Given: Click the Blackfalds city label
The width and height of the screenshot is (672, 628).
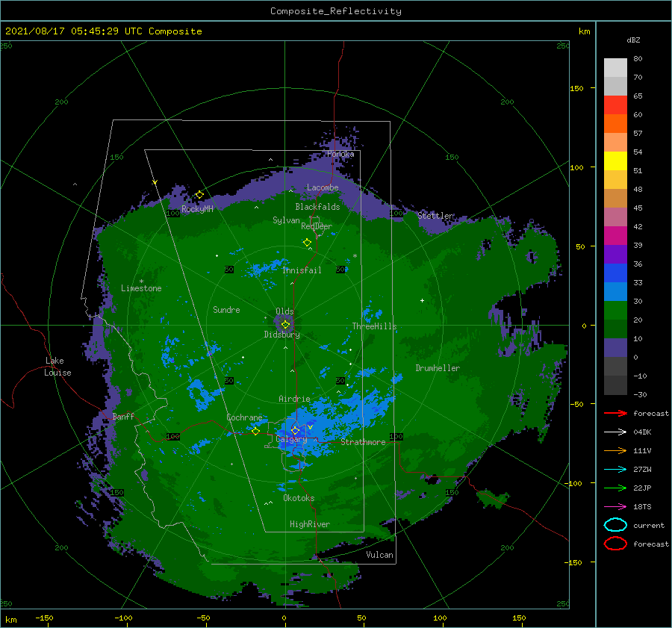Looking at the screenshot, I should coord(317,207).
